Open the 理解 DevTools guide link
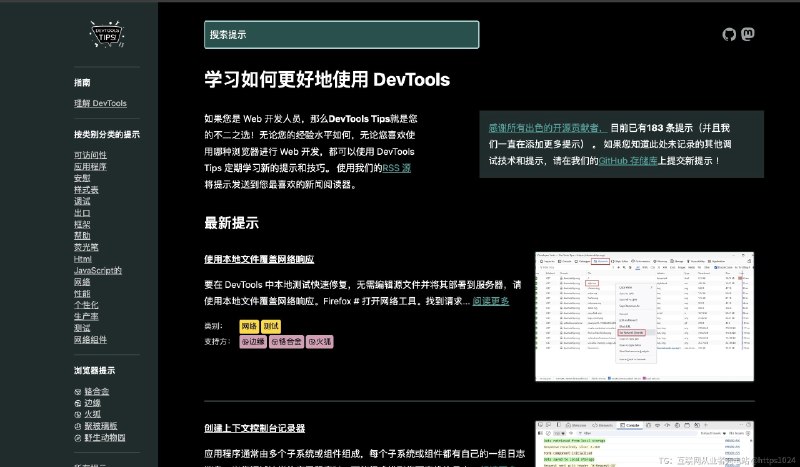This screenshot has width=800, height=467. pos(100,103)
